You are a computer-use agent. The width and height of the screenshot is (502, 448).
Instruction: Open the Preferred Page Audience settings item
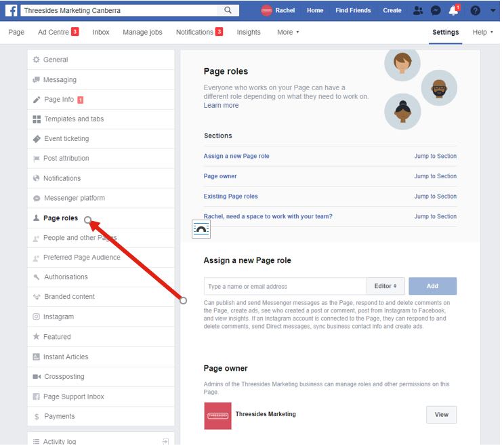[101, 258]
